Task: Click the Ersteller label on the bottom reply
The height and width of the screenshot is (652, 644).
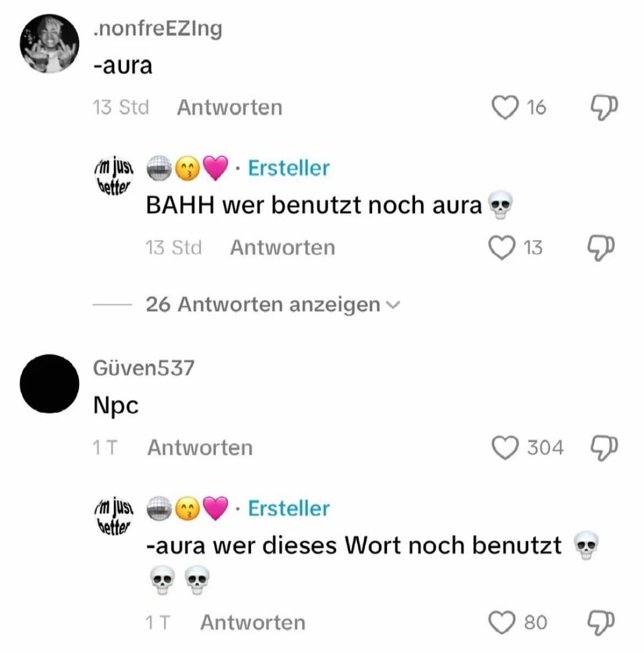Action: point(288,508)
